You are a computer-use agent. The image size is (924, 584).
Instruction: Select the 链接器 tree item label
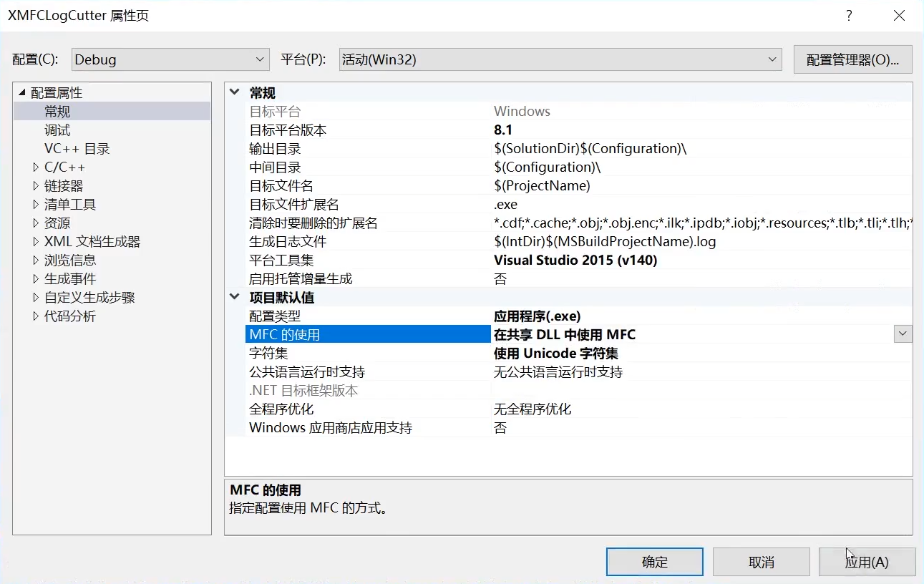pyautogui.click(x=64, y=186)
